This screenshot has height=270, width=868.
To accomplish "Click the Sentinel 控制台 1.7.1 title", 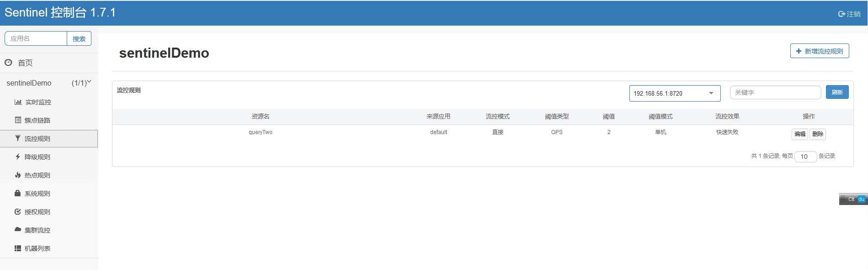I will pos(60,12).
